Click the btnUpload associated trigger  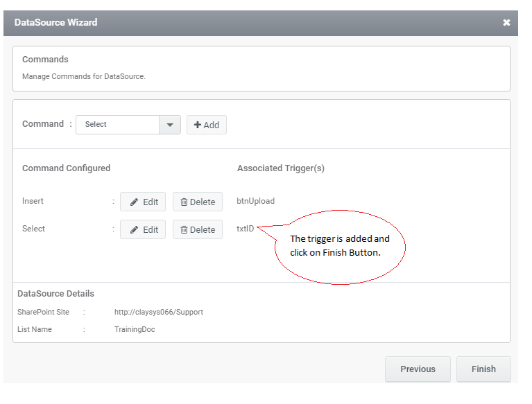255,201
